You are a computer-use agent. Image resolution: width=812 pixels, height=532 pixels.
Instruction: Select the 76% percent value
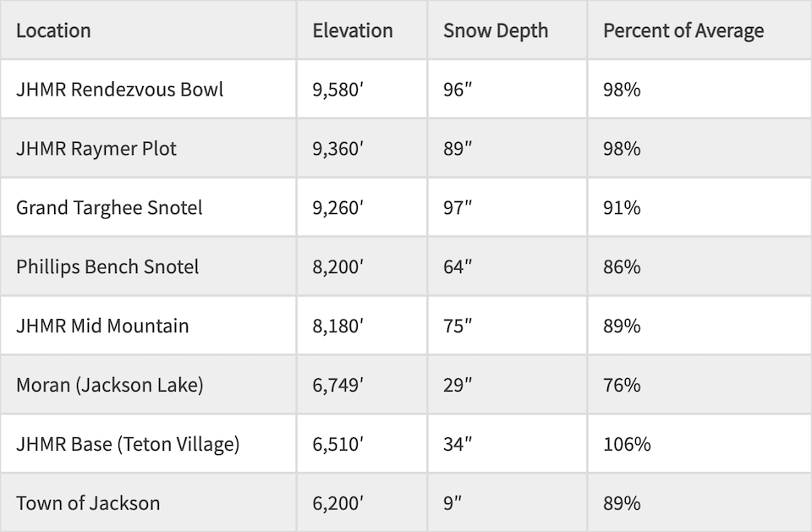click(622, 386)
